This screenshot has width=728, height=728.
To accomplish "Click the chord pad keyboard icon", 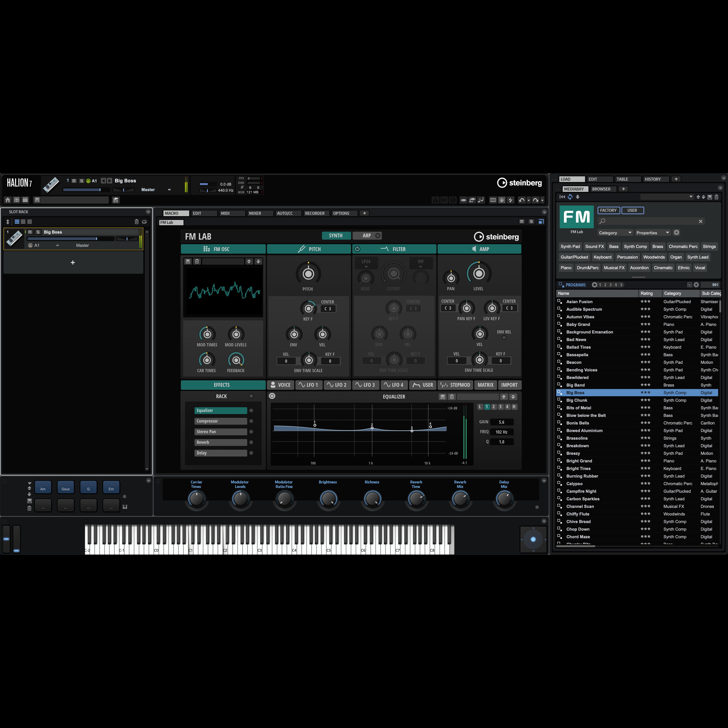I will pyautogui.click(x=125, y=507).
